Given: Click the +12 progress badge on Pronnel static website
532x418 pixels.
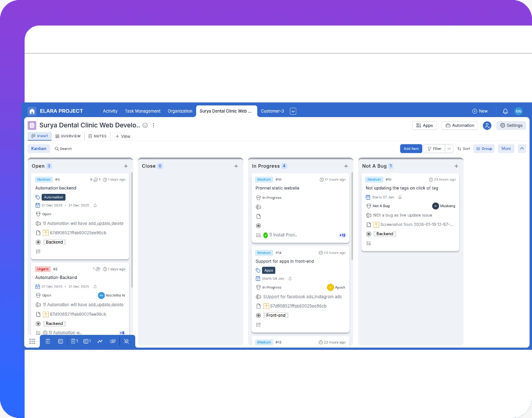Looking at the screenshot, I should pos(342,235).
